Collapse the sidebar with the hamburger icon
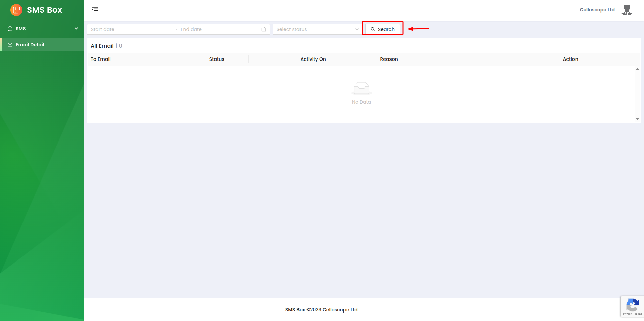Viewport: 644px width, 321px height. pyautogui.click(x=95, y=10)
